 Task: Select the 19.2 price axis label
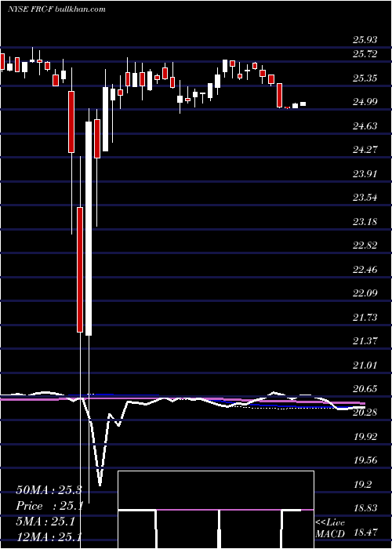(x=362, y=485)
